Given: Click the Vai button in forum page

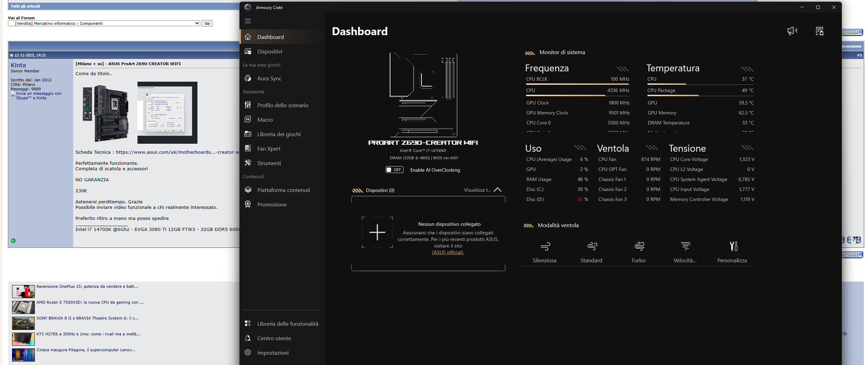Looking at the screenshot, I should (x=207, y=23).
